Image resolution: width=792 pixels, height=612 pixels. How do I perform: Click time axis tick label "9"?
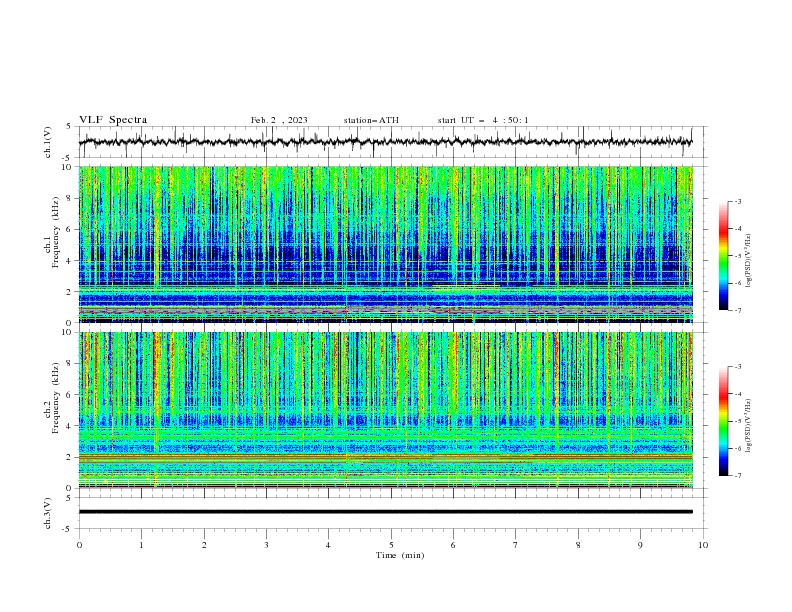point(640,545)
